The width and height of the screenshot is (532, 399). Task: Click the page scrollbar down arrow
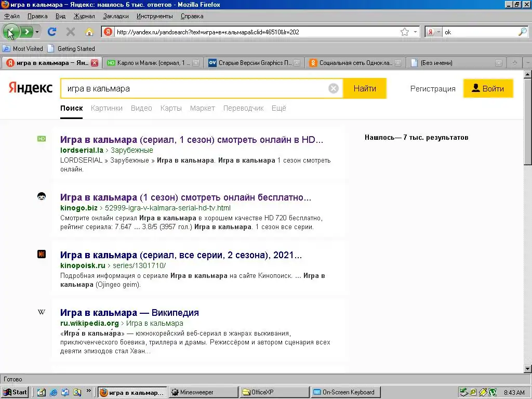coord(527,368)
